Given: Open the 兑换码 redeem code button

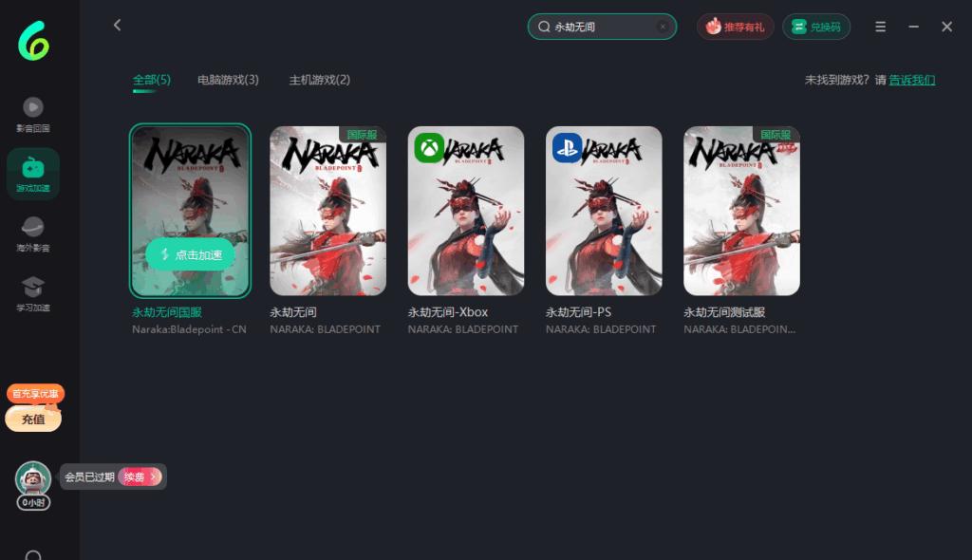Looking at the screenshot, I should click(816, 27).
